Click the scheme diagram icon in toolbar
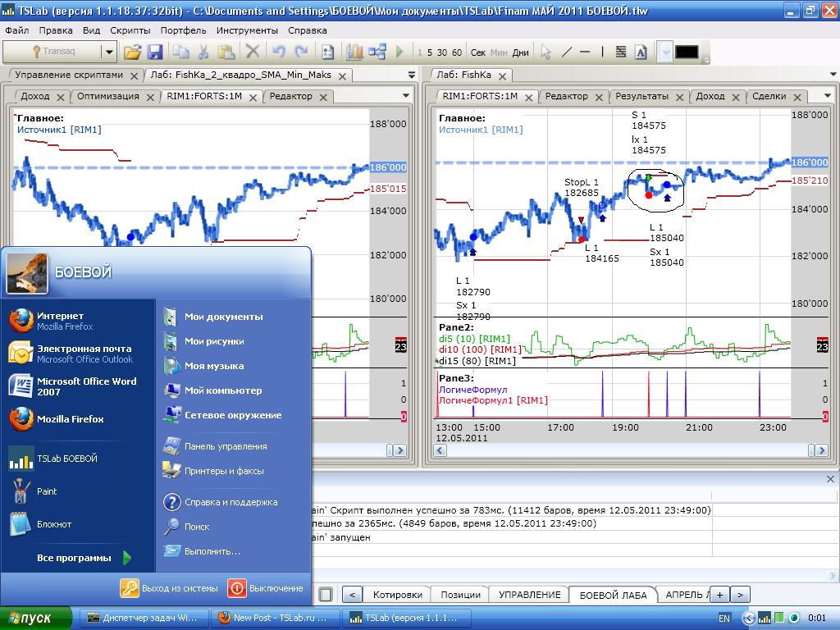This screenshot has width=840, height=630. click(377, 52)
